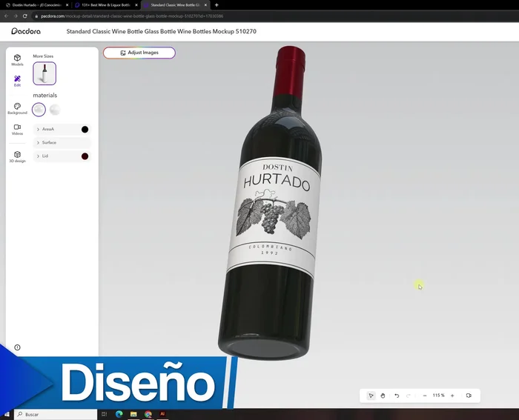Zoom out with the minus button
The image size is (519, 420).
425,396
